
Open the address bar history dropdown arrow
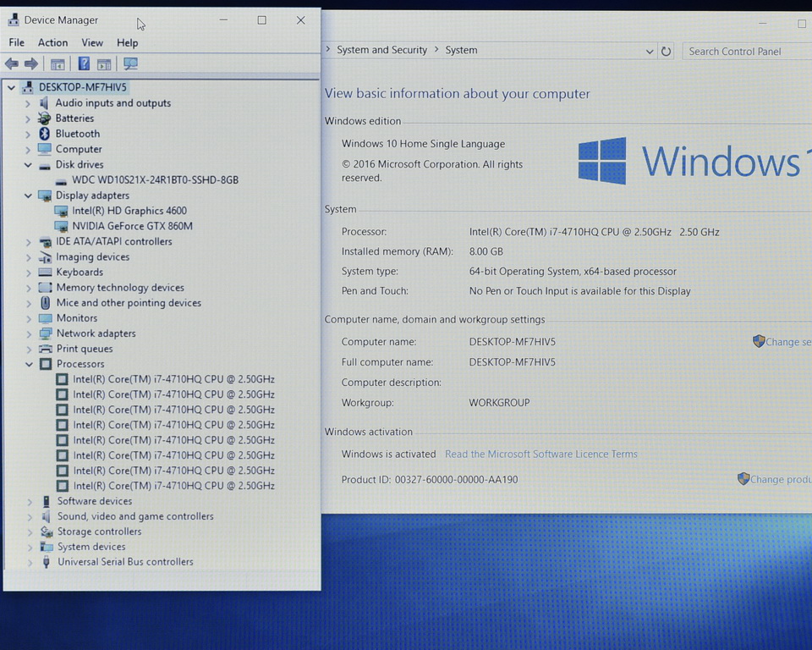tap(650, 52)
